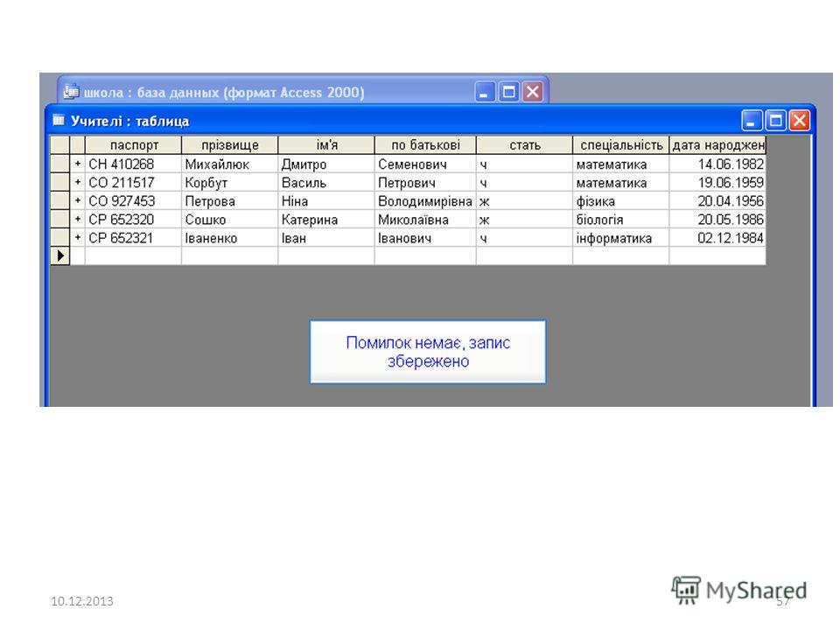
Task: Click the surname cell 'Корбут'
Action: tap(230, 182)
